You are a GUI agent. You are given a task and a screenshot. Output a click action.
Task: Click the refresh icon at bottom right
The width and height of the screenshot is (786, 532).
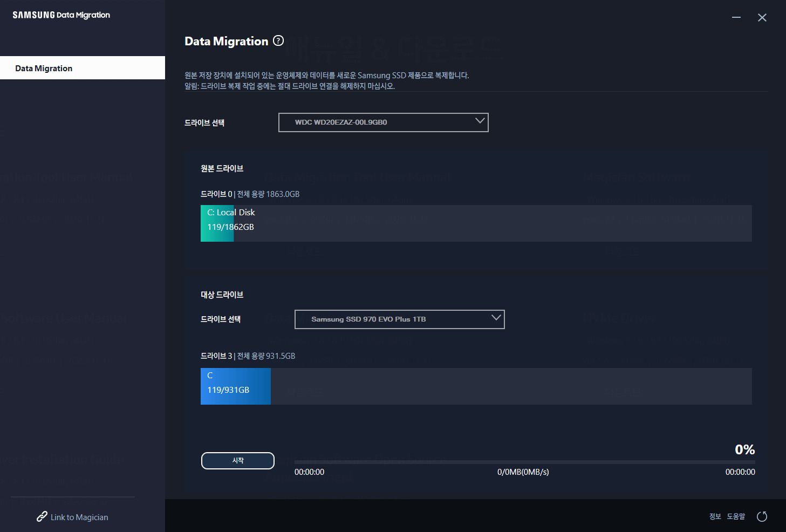pyautogui.click(x=762, y=517)
